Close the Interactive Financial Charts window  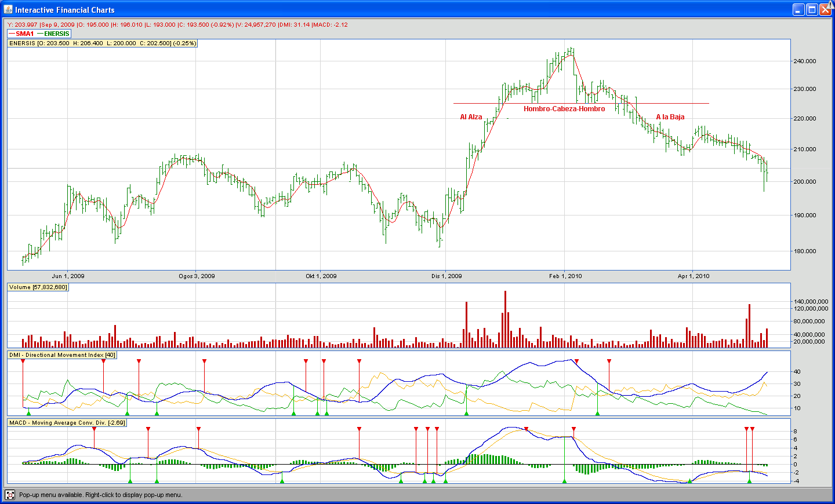click(x=825, y=9)
